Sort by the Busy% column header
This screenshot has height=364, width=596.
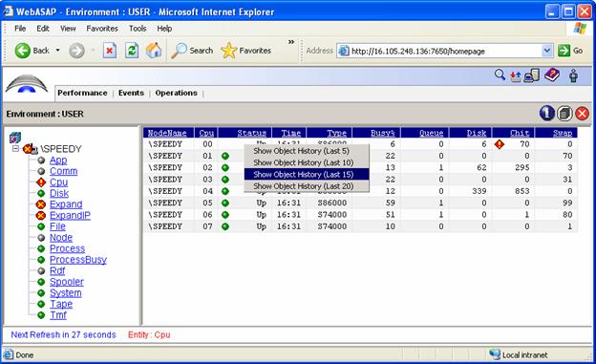pyautogui.click(x=382, y=133)
